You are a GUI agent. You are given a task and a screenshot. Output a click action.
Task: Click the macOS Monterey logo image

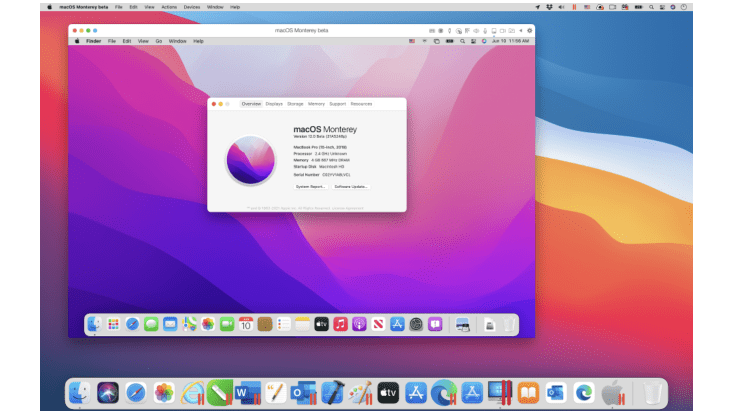(x=251, y=160)
